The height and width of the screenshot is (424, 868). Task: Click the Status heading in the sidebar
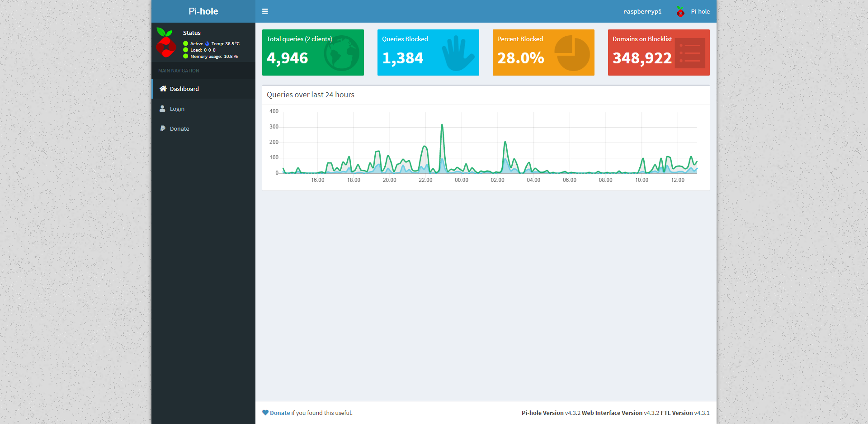click(x=192, y=33)
